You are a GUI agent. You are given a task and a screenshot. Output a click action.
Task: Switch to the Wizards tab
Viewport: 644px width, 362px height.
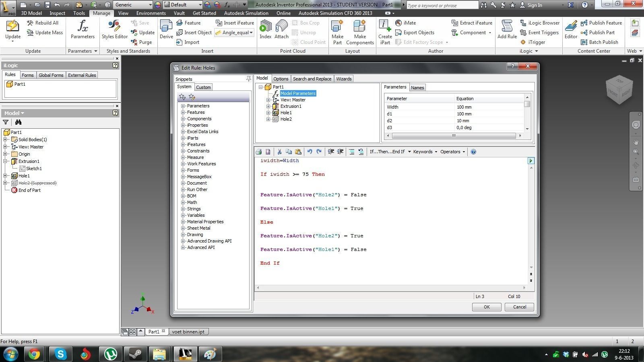click(x=344, y=79)
